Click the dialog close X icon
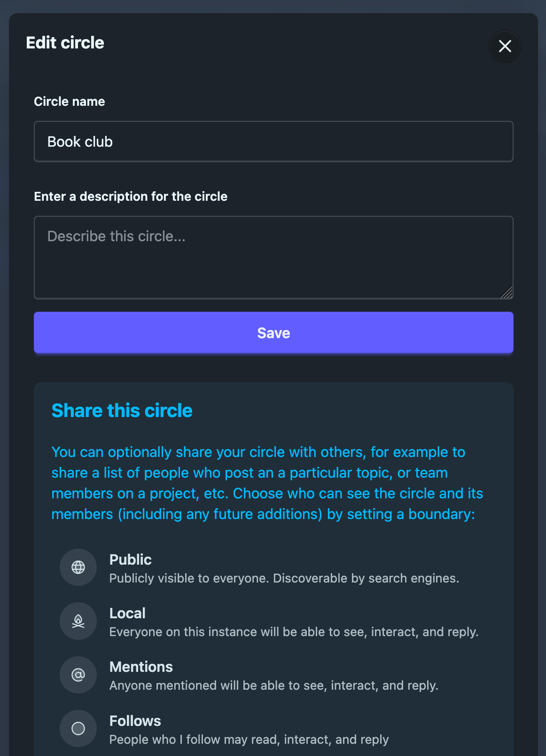The width and height of the screenshot is (546, 756). 505,47
